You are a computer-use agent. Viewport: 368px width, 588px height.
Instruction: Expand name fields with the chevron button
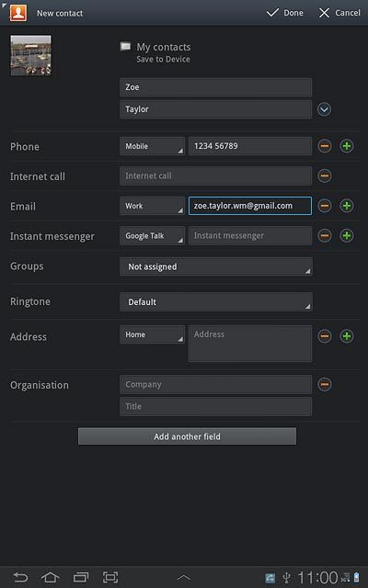point(324,109)
